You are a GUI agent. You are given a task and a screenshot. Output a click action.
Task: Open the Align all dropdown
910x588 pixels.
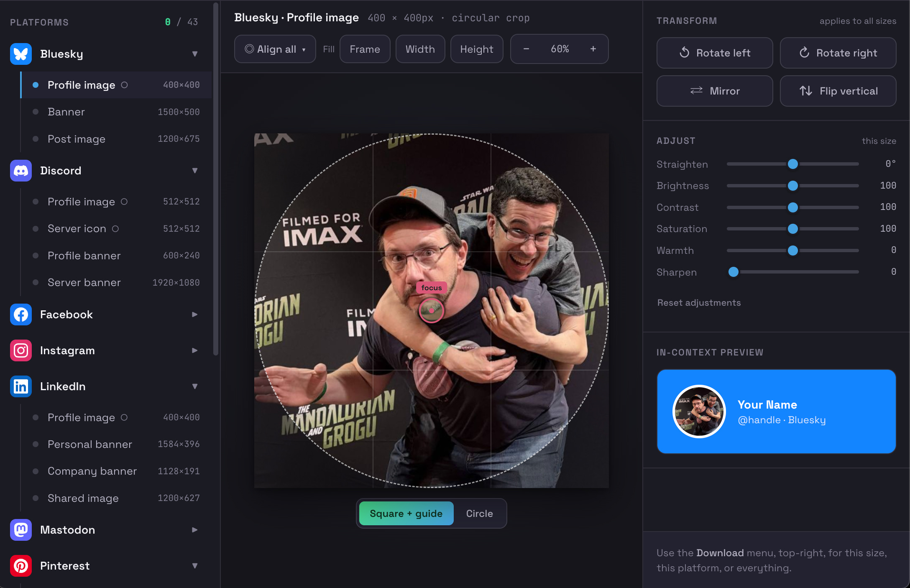[275, 49]
